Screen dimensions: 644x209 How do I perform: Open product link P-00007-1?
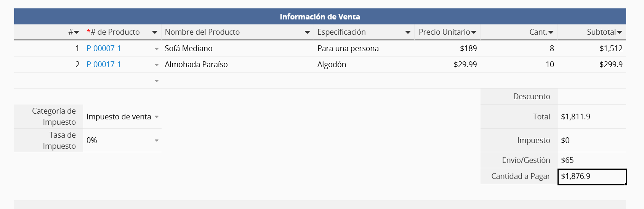coord(104,48)
